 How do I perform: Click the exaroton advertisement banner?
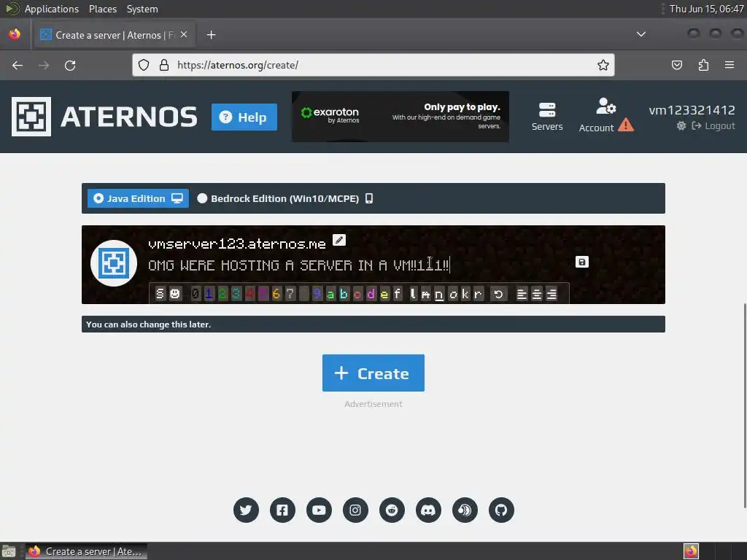click(400, 117)
